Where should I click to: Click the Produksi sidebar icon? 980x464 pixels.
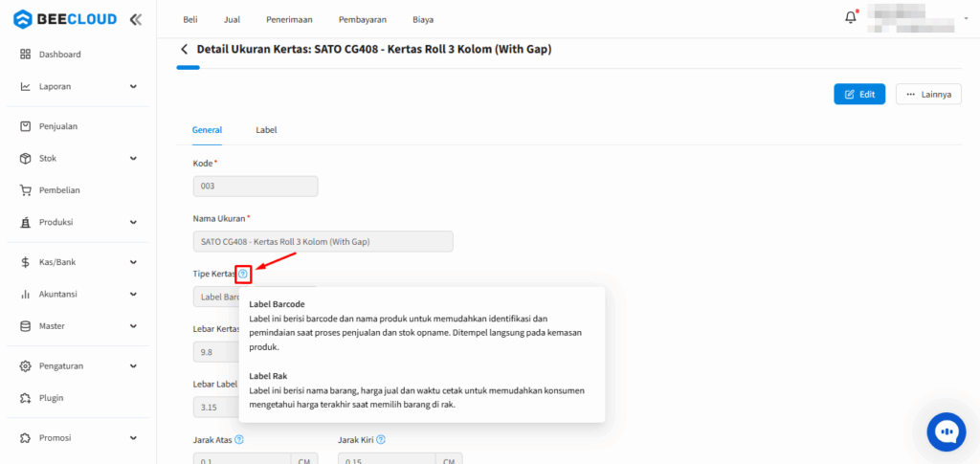point(26,222)
